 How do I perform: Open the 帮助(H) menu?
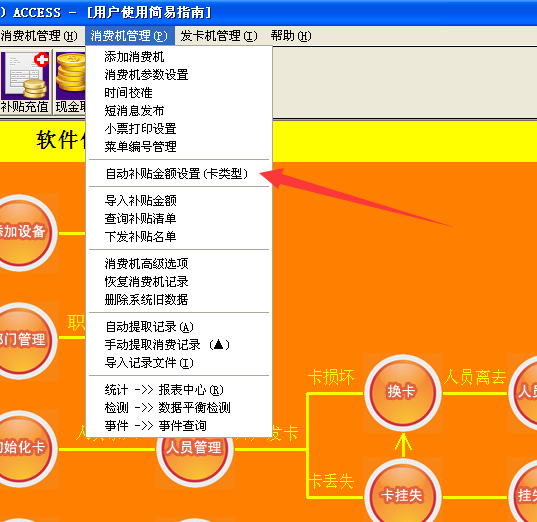(291, 36)
